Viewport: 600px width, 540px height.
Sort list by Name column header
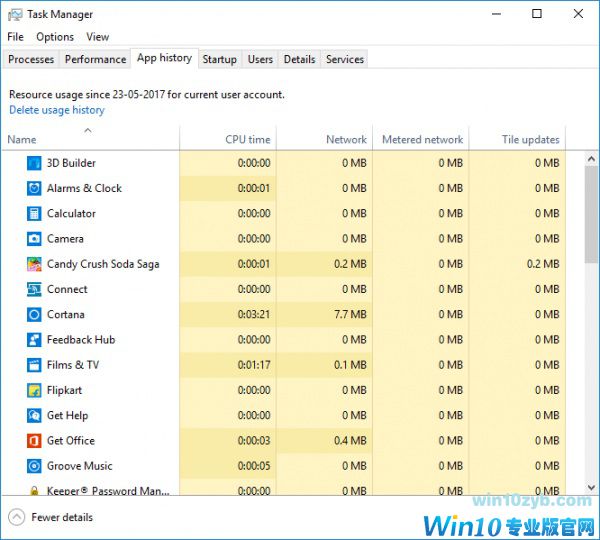[x=91, y=139]
